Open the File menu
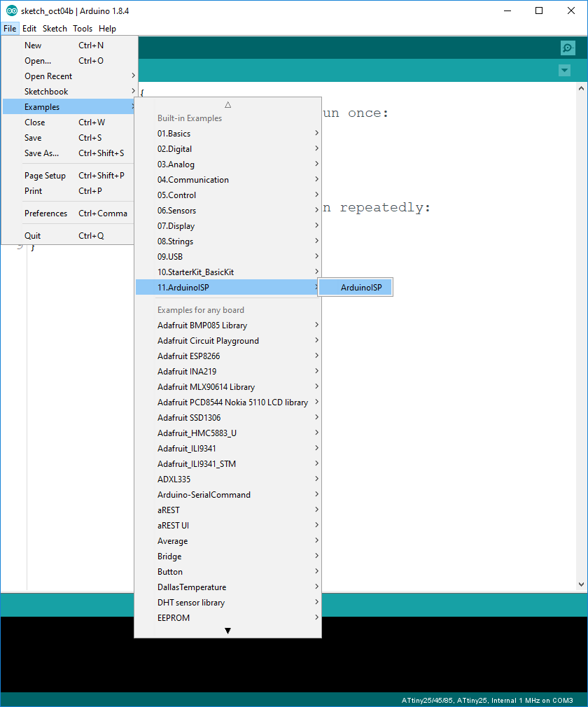 pyautogui.click(x=10, y=29)
